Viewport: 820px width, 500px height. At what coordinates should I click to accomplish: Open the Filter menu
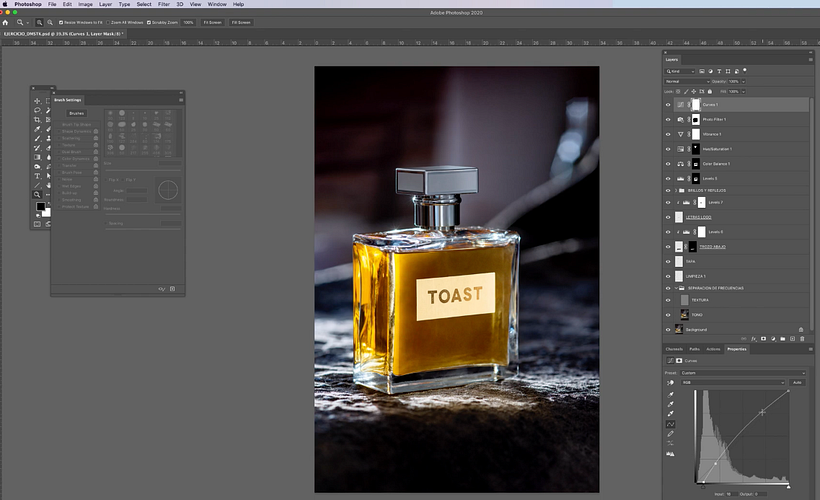click(163, 4)
